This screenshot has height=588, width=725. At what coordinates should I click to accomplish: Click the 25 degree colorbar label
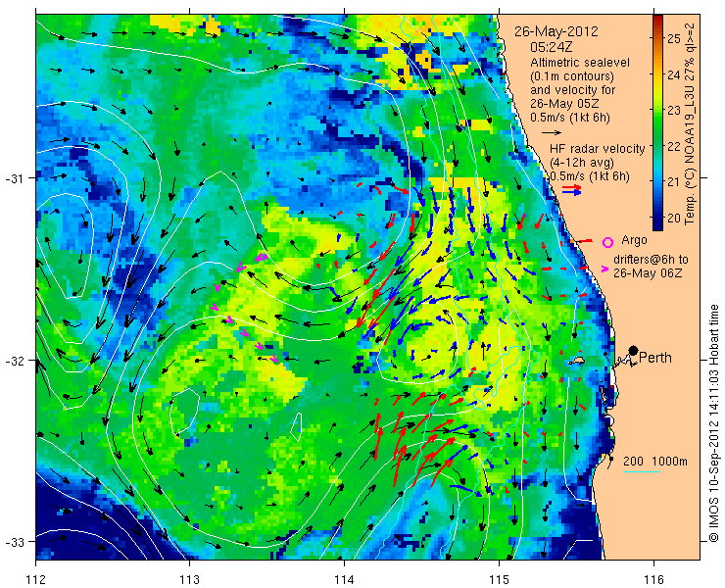pos(674,38)
